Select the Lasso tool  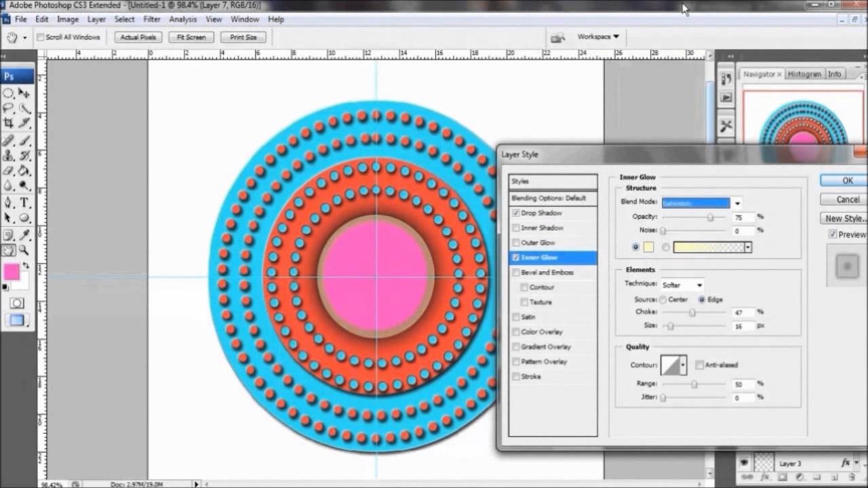tap(9, 108)
